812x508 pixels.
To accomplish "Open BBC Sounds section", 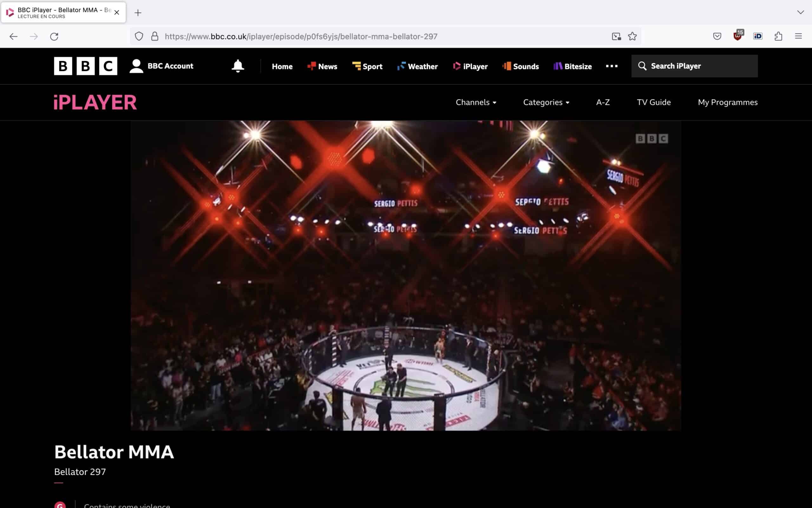I will 521,66.
